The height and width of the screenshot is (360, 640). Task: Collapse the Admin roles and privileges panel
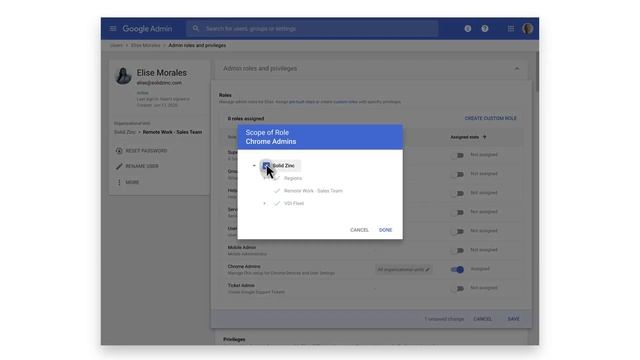(517, 69)
